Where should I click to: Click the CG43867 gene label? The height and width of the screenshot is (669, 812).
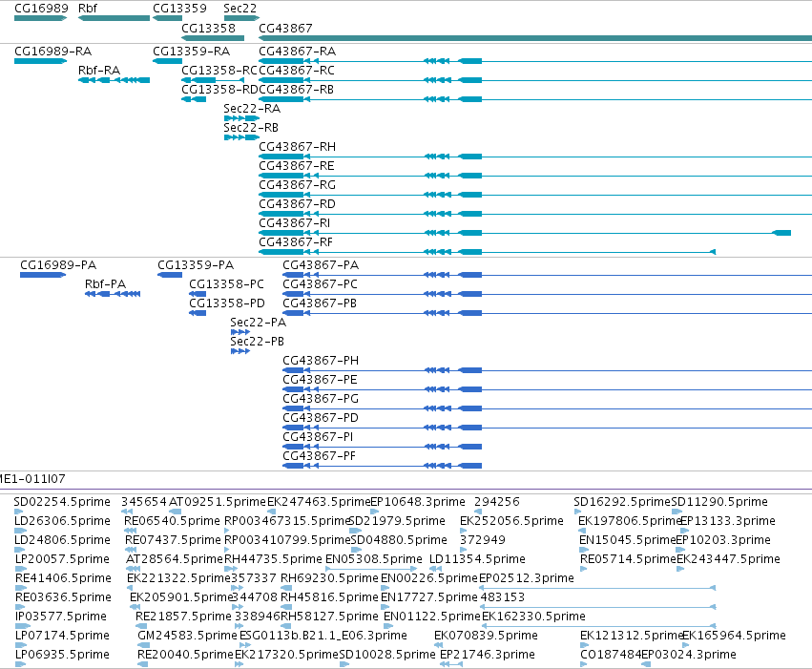(285, 28)
